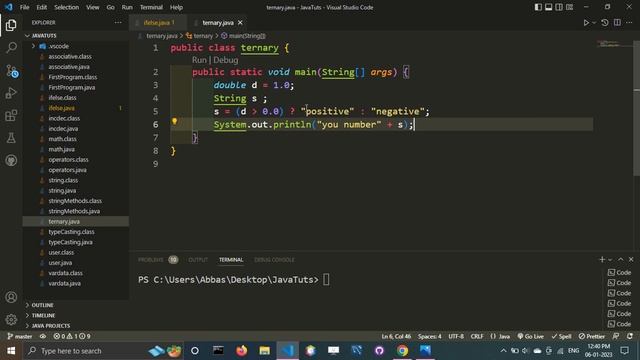Open the Testing flask view
Image resolution: width=640 pixels, height=360 pixels.
click(x=11, y=138)
